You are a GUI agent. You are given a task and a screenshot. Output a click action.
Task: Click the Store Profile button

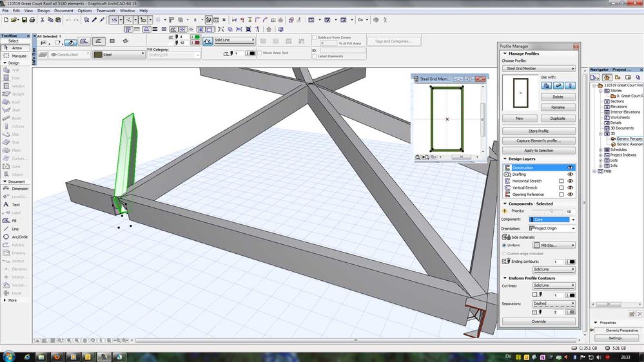538,131
